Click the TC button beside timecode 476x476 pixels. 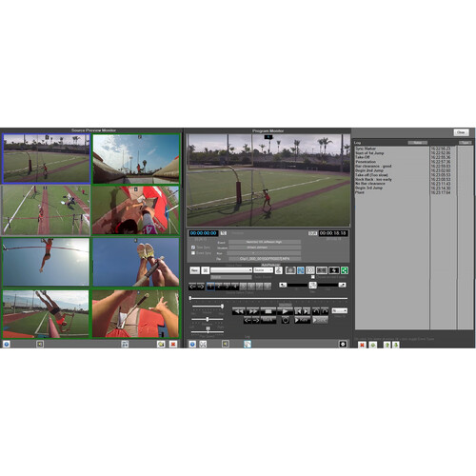[224, 233]
